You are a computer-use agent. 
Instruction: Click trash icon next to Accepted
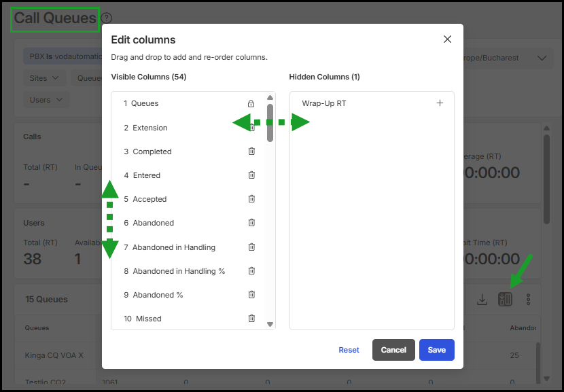[251, 199]
